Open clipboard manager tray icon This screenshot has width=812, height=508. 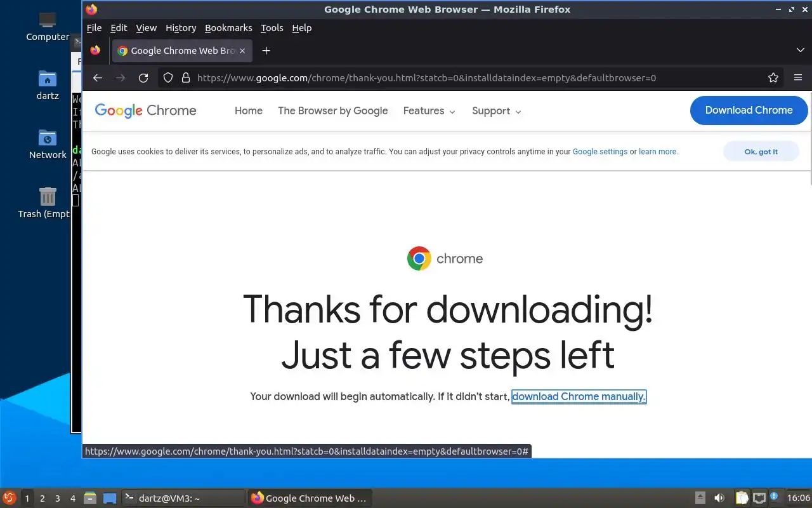[x=742, y=498]
